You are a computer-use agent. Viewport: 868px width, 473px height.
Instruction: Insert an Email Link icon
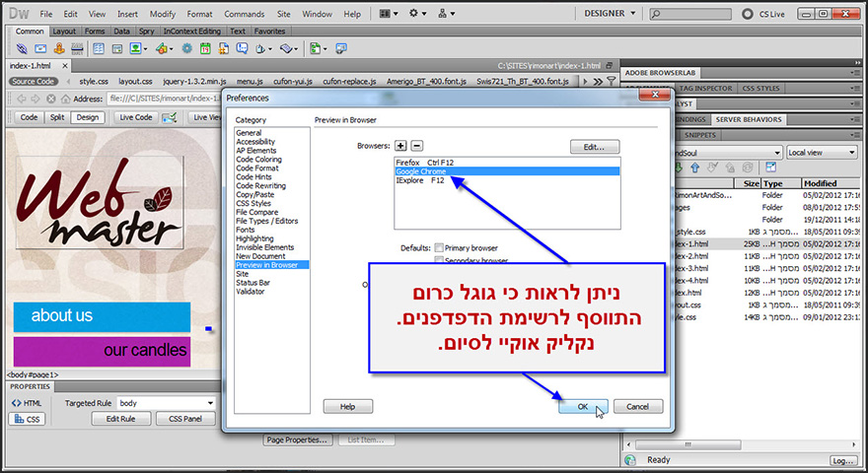(40, 48)
